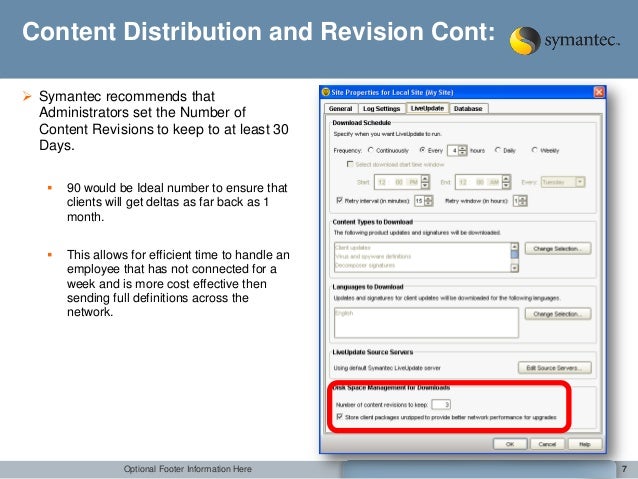This screenshot has width=638, height=479.
Task: Click the Retry window hours field showing 1
Action: coord(516,201)
